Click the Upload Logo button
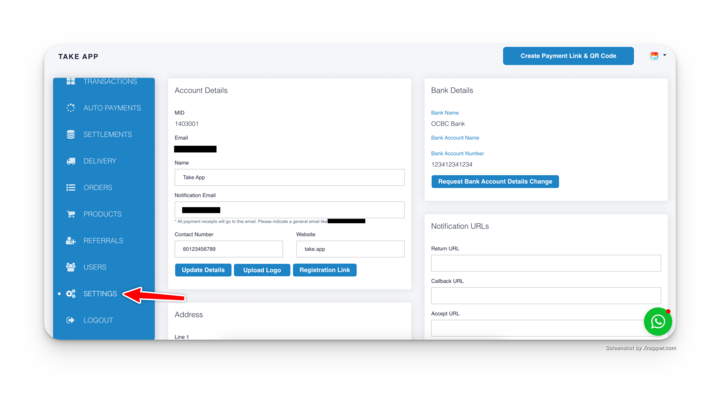Viewport: 720px width, 395px height. [262, 270]
